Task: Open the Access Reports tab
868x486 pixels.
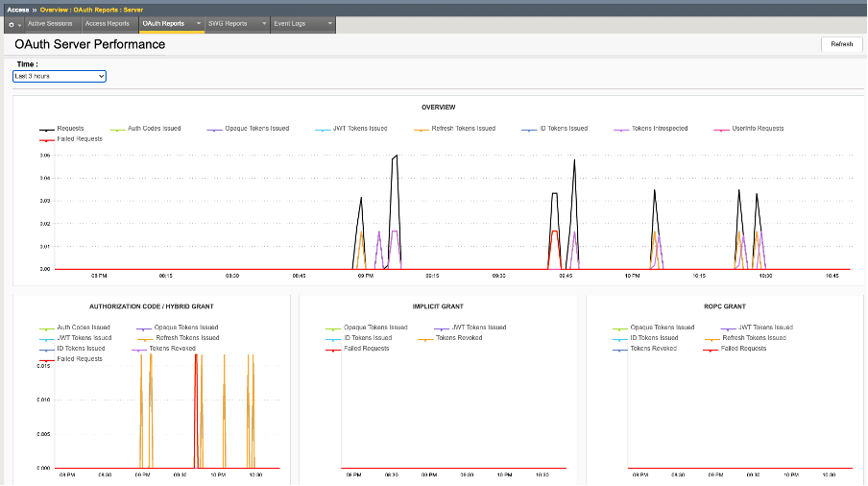Action: click(x=107, y=24)
